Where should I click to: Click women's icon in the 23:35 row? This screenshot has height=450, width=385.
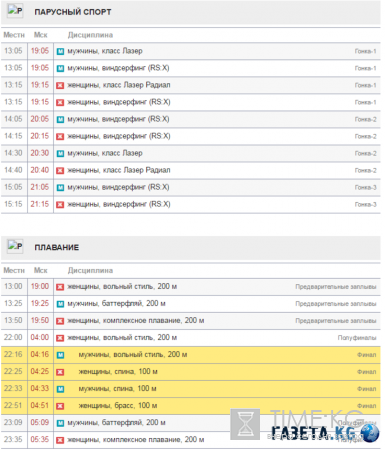[x=60, y=440]
